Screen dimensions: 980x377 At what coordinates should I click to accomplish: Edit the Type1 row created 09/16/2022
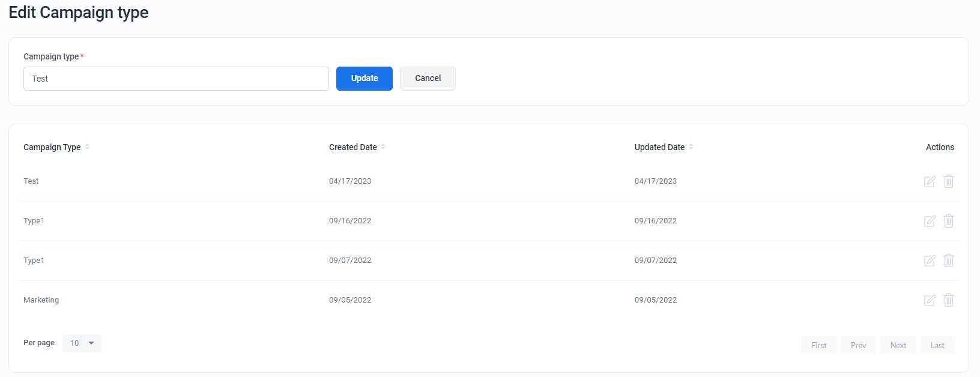[x=930, y=221]
